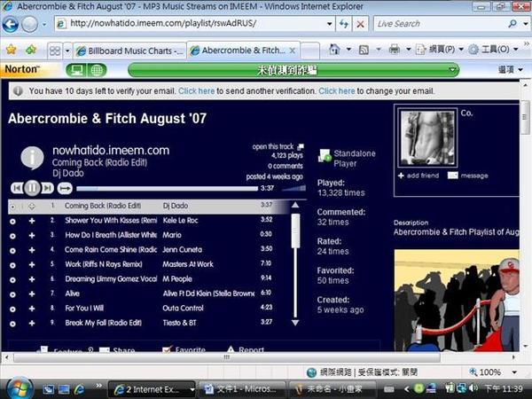532x399 pixels.
Task: Add Shower You With Kisses with plus
Action: click(32, 221)
